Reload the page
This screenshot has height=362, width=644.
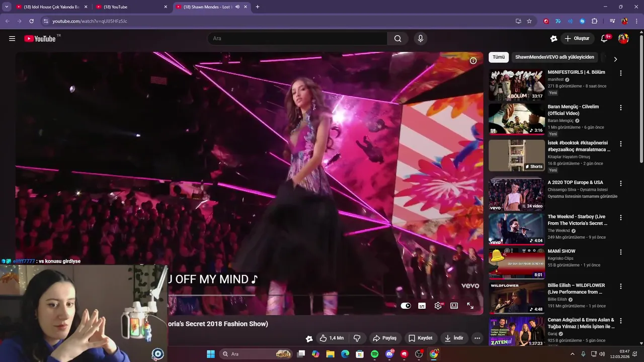click(31, 21)
